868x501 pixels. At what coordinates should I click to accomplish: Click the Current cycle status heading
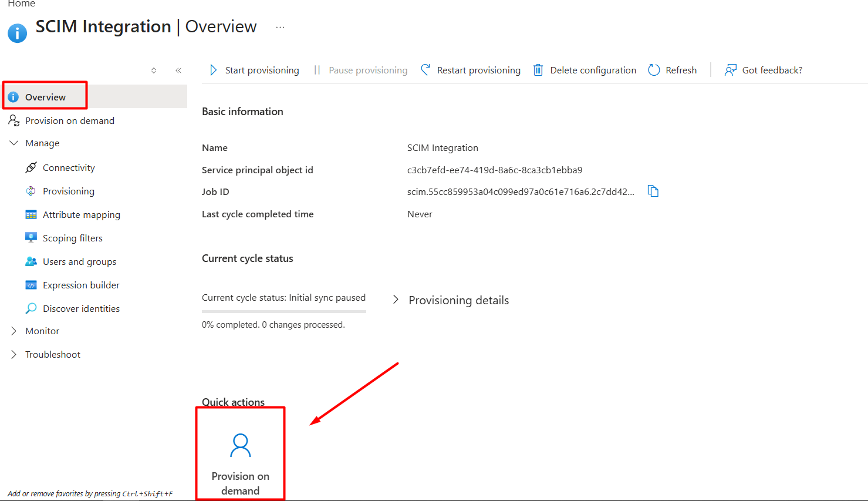pyautogui.click(x=248, y=258)
